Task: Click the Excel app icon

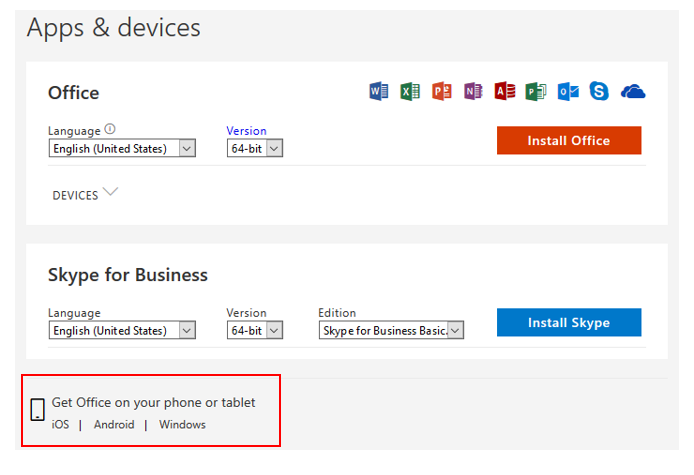Action: coord(410,91)
